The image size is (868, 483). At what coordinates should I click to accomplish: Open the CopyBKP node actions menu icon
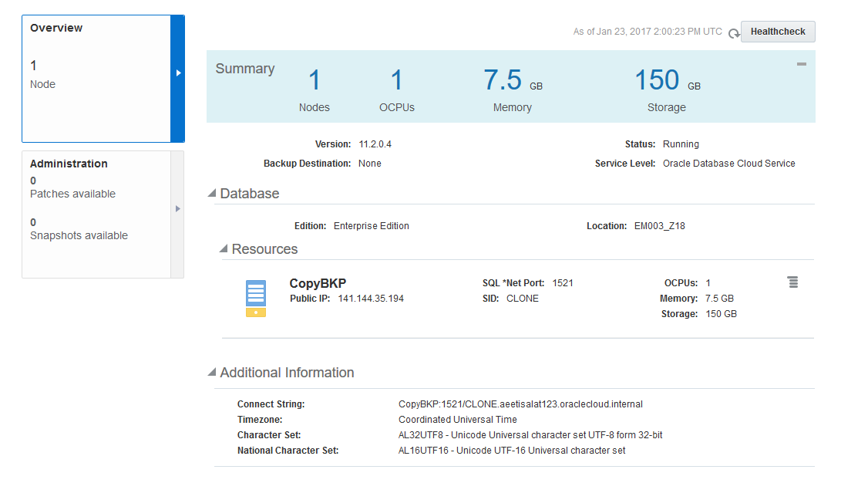click(792, 282)
